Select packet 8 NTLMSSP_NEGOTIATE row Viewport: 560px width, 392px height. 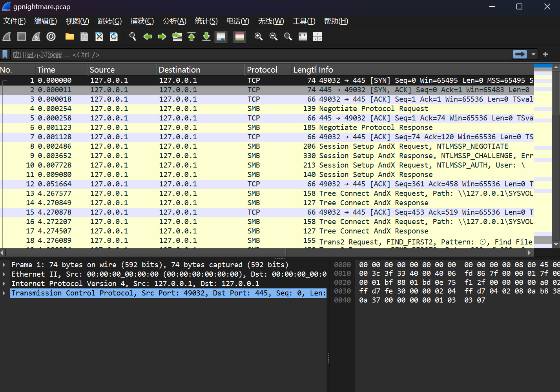pos(267,146)
